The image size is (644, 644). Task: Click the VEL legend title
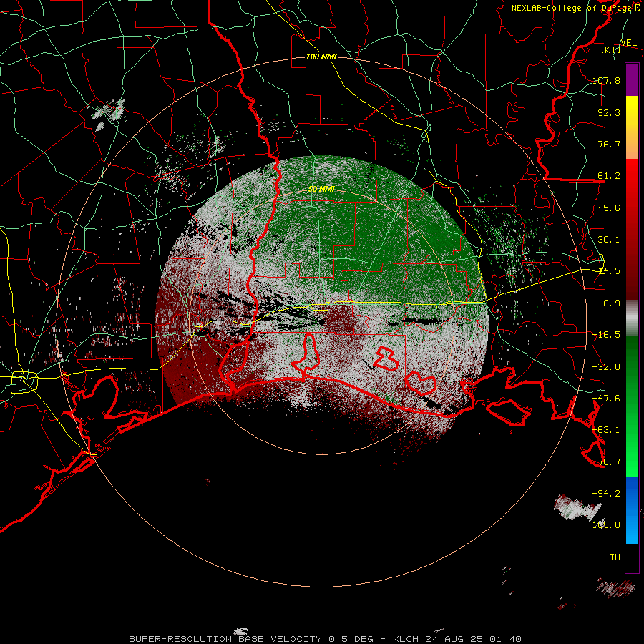[628, 43]
